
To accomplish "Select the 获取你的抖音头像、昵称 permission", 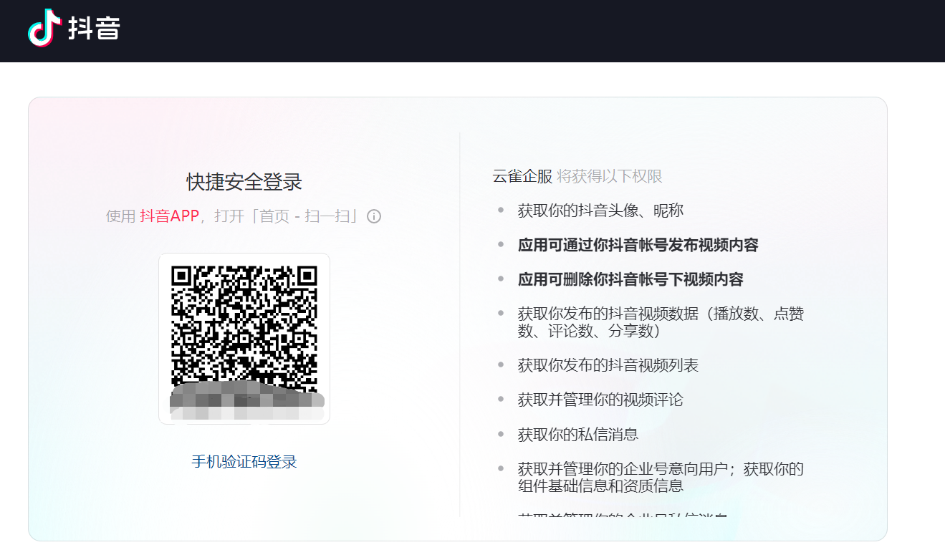I will 600,211.
